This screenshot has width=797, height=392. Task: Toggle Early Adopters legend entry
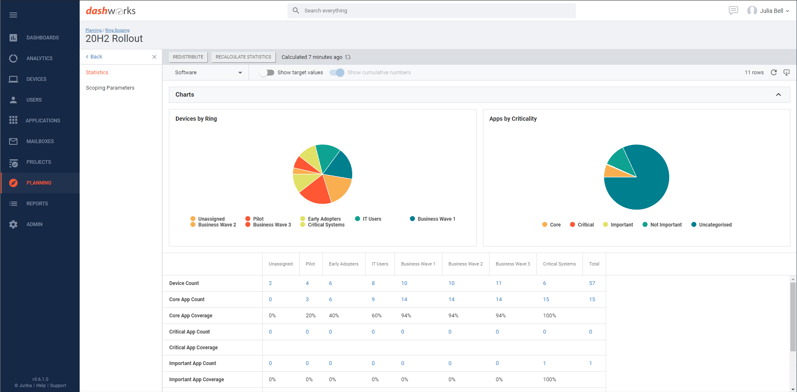[x=320, y=219]
